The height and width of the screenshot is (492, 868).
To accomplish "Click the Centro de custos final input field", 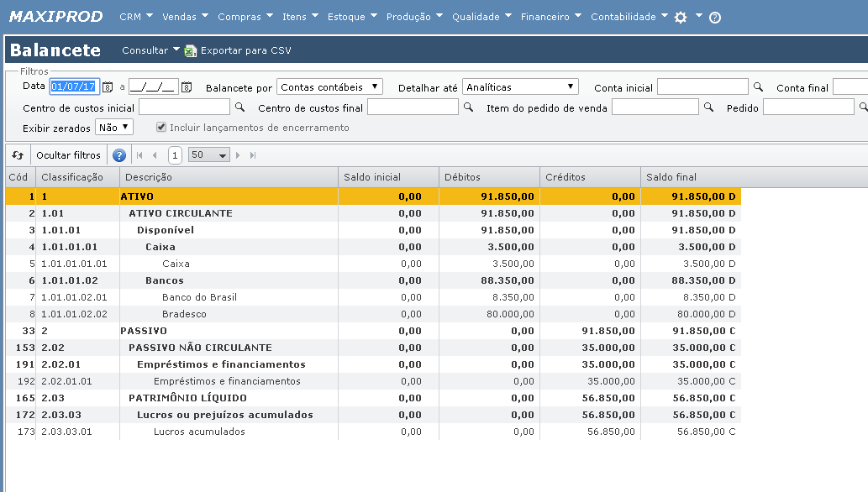I will 413,107.
